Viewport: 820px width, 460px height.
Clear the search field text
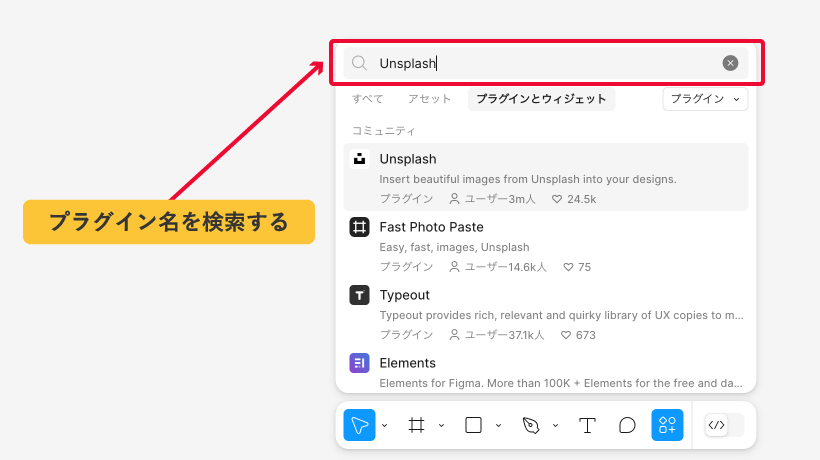click(731, 63)
